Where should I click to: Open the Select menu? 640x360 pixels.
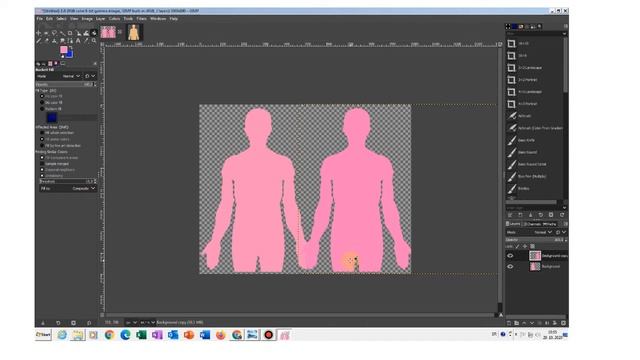pos(61,19)
